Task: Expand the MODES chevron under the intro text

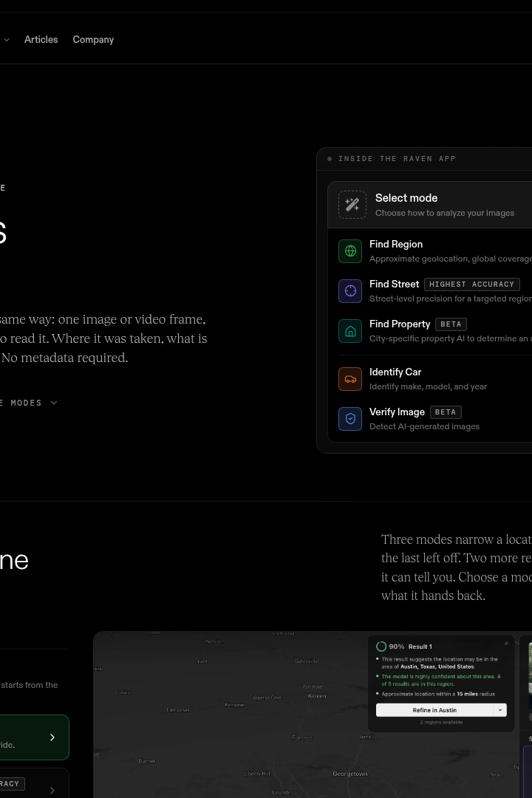Action: click(54, 403)
